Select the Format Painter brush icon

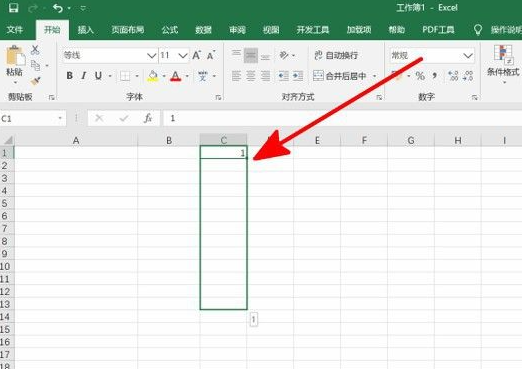(35, 81)
